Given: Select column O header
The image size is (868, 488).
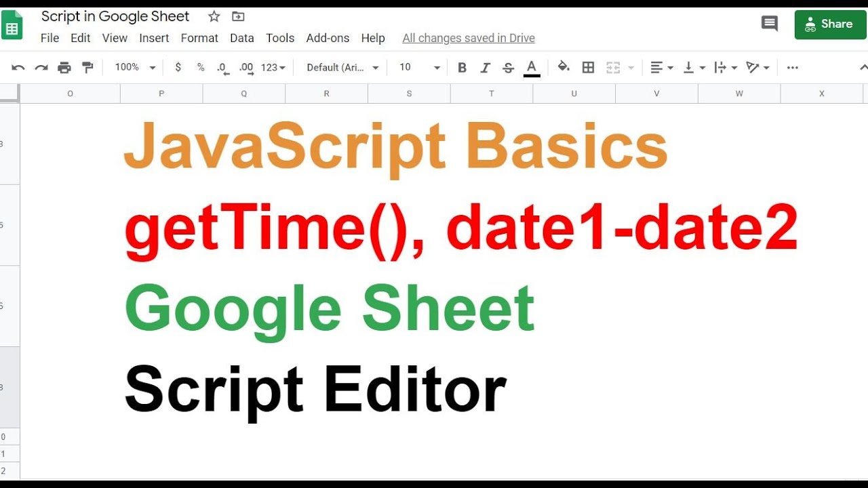Looking at the screenshot, I should [x=70, y=94].
